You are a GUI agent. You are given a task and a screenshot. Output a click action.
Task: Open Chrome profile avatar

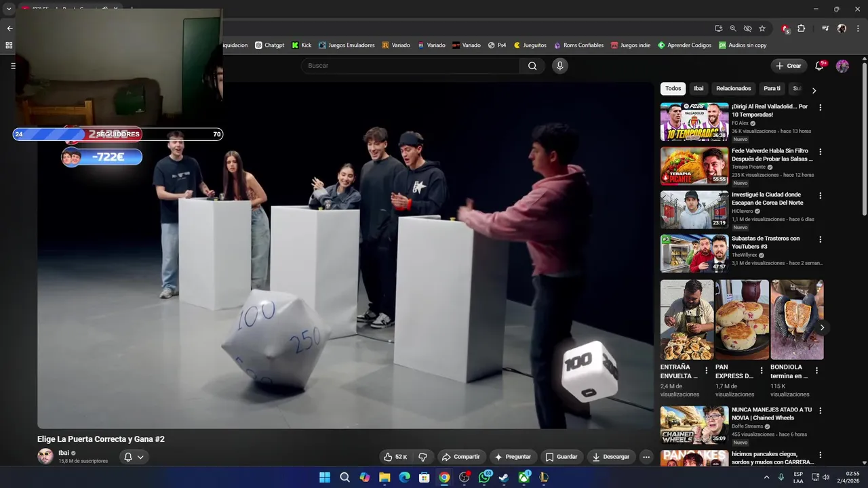pos(842,28)
